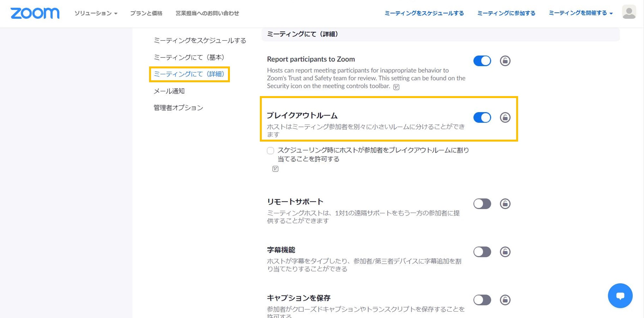This screenshot has height=318, width=644.
Task: Select 管理者オプション in sidebar
Action: (x=178, y=107)
